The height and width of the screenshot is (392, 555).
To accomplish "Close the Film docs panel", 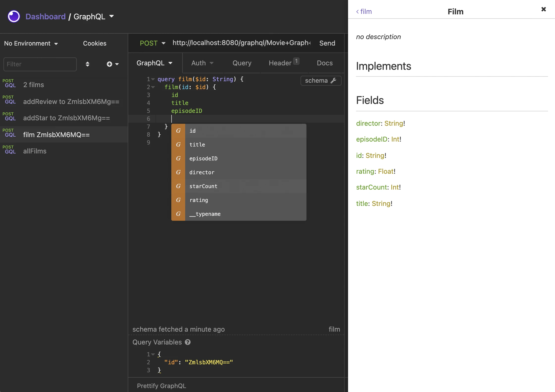I will coord(543,9).
